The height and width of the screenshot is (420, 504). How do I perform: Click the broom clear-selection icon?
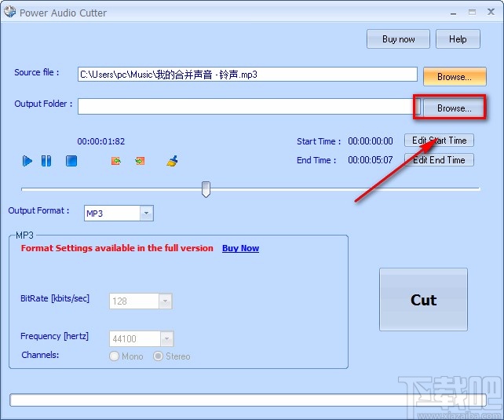(172, 161)
